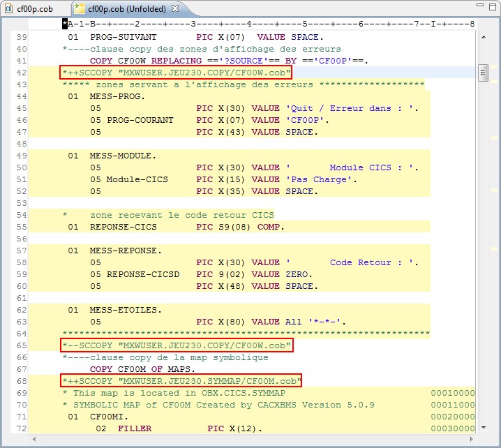The height and width of the screenshot is (448, 501).
Task: Click the COMP keyword on line 55
Action: (269, 227)
